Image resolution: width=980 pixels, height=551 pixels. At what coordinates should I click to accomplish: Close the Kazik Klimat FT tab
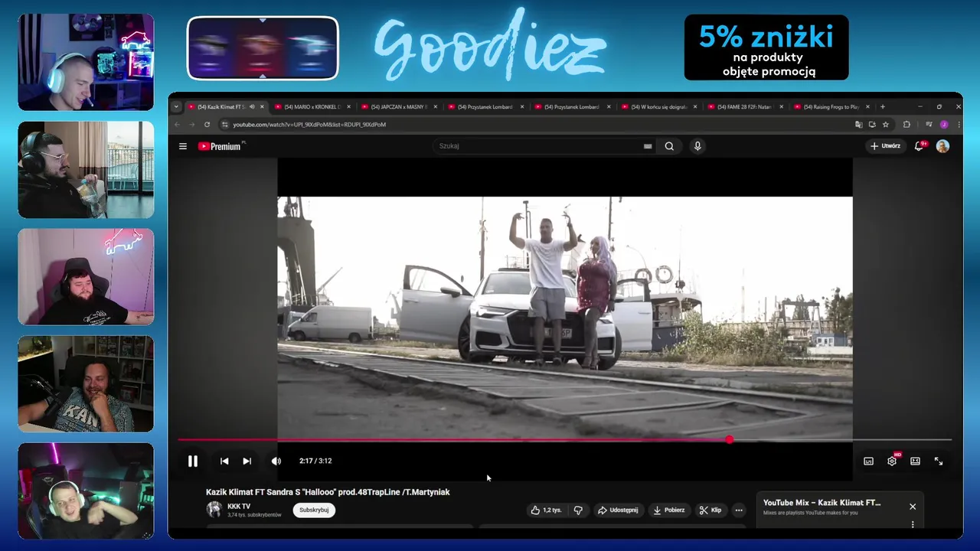coord(263,107)
